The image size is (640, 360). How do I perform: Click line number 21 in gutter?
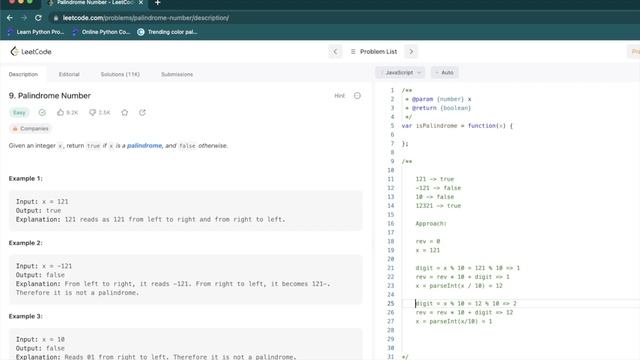point(391,268)
